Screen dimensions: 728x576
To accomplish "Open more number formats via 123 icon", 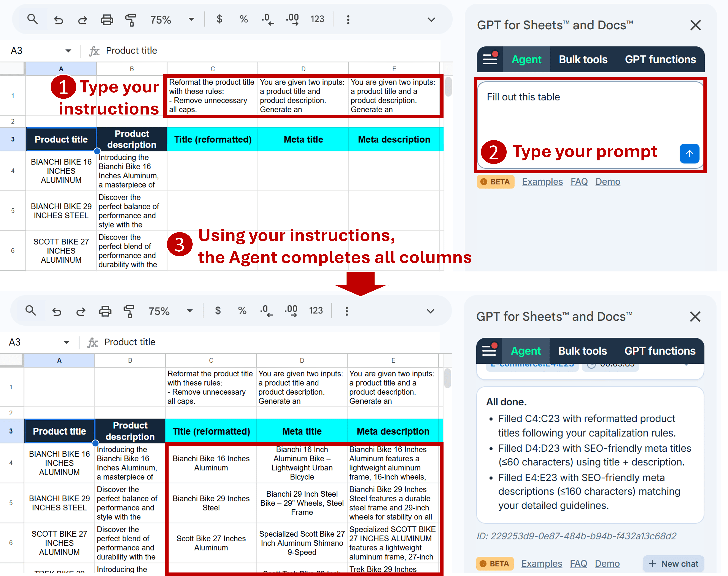I will 317,19.
